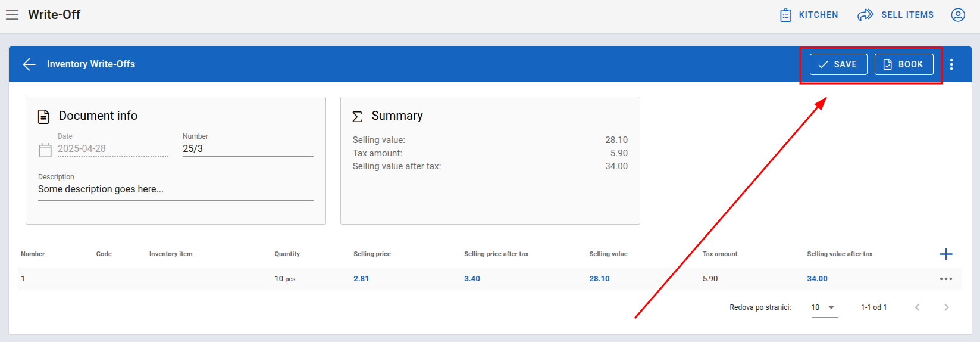Click the Inventory item column header
Image resolution: width=980 pixels, height=342 pixels.
pos(171,254)
